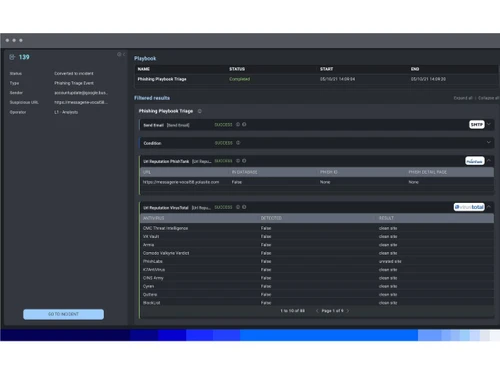Click the Send Email step label

153,125
